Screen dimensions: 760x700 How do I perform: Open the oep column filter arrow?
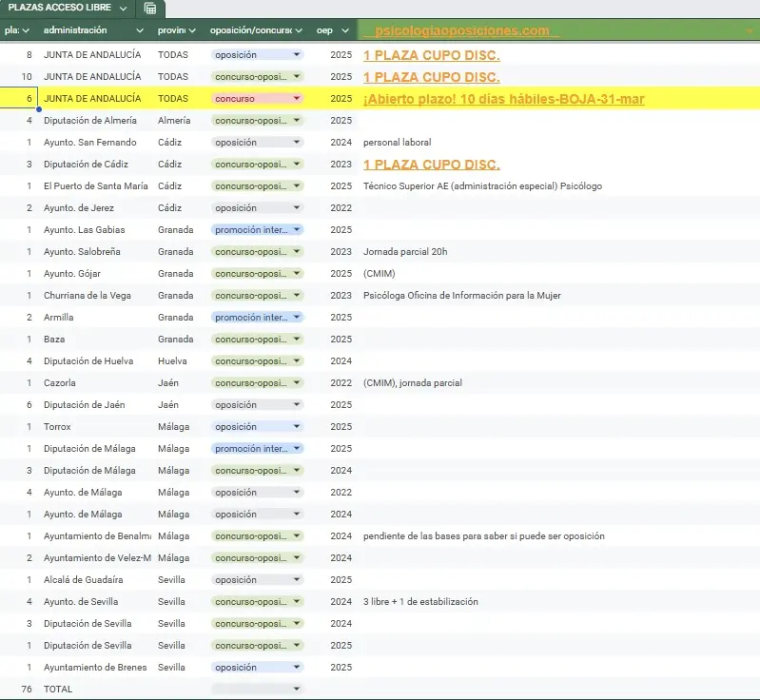pos(344,31)
